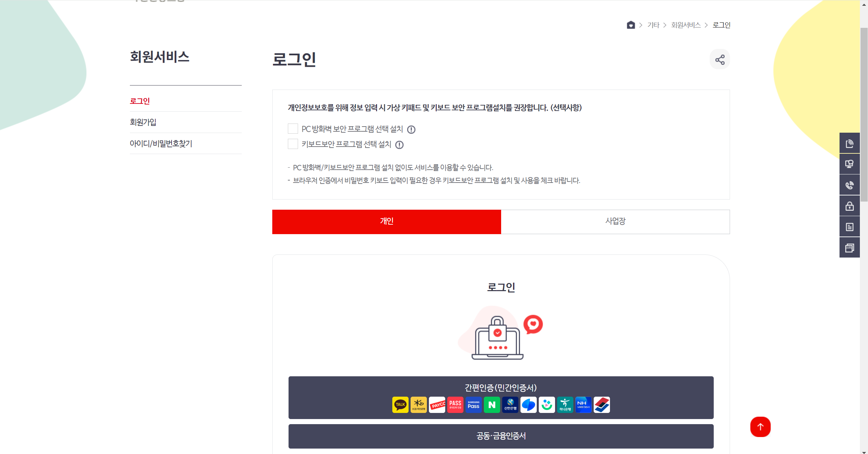868x454 pixels.
Task: Select the 개인 tab
Action: tap(387, 222)
